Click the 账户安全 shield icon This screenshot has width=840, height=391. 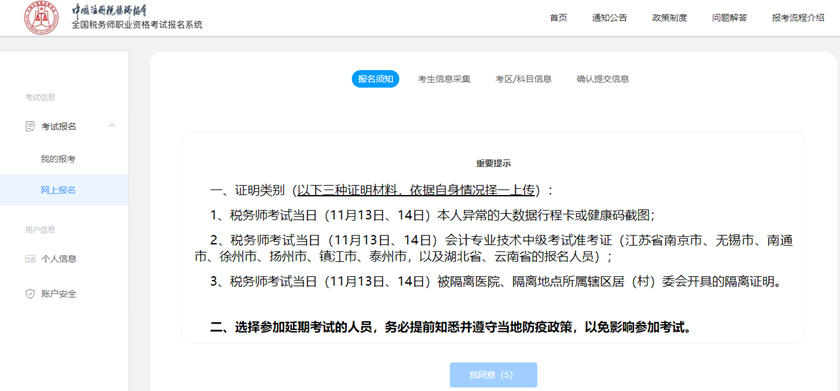[x=30, y=294]
